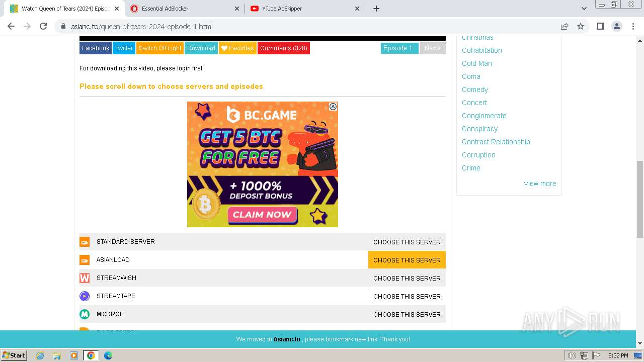
Task: Open the Windows Start menu
Action: pyautogui.click(x=14, y=355)
